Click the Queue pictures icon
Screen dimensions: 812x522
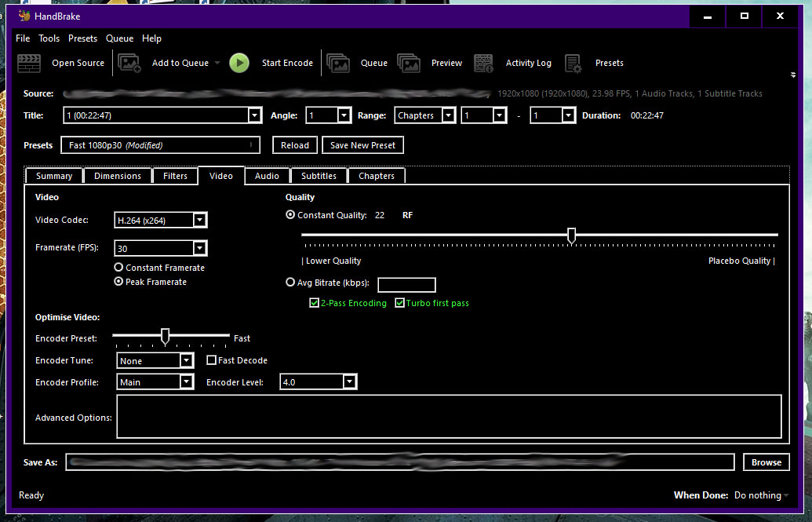point(338,64)
